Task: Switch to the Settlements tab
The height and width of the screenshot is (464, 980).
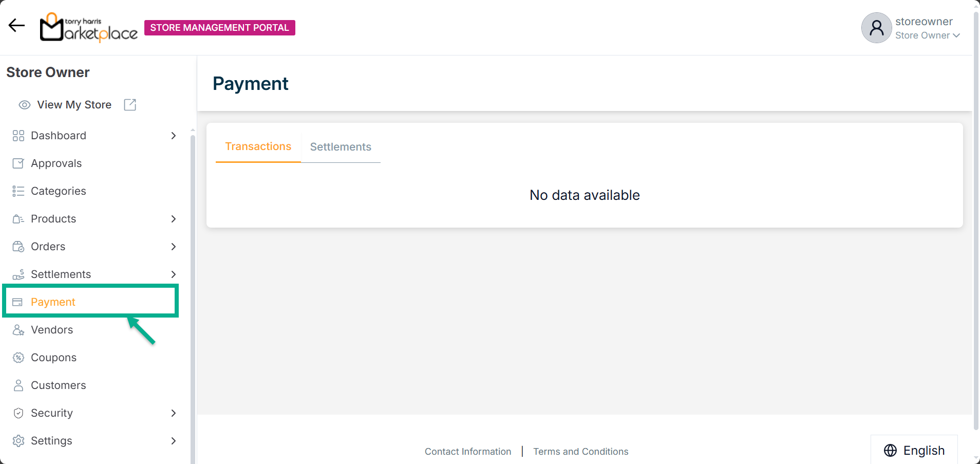Action: [x=341, y=147]
